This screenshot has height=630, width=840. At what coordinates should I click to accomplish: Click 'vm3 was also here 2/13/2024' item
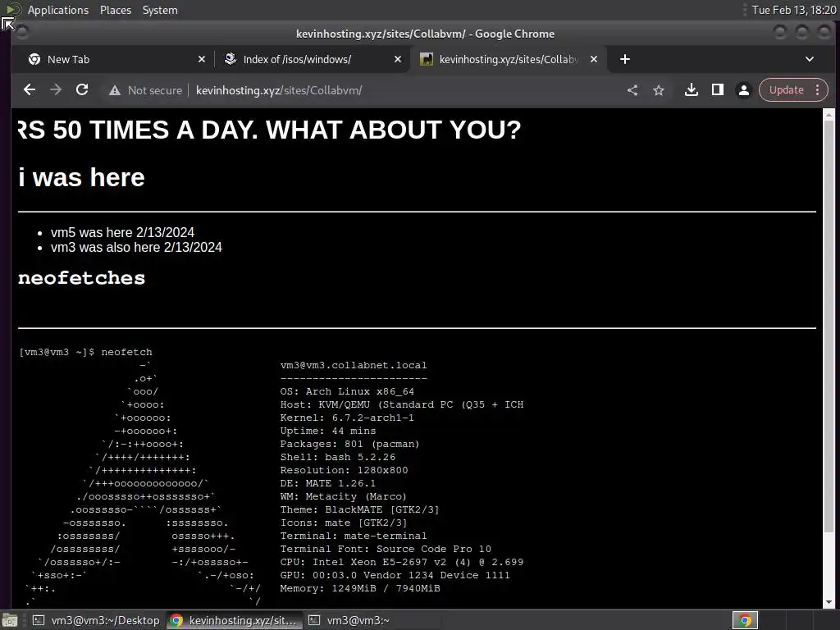pos(136,247)
